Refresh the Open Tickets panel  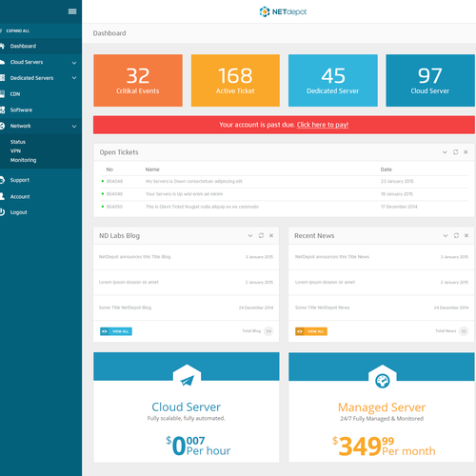455,152
